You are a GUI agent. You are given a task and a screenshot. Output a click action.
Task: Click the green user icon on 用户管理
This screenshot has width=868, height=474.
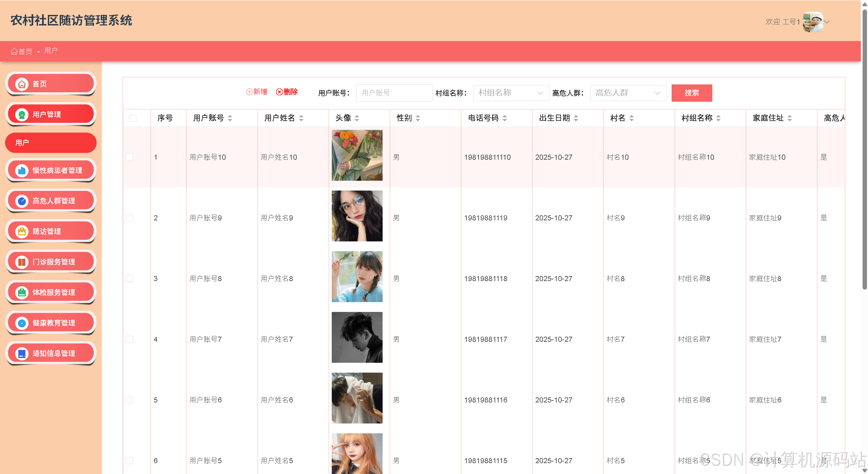pos(22,114)
